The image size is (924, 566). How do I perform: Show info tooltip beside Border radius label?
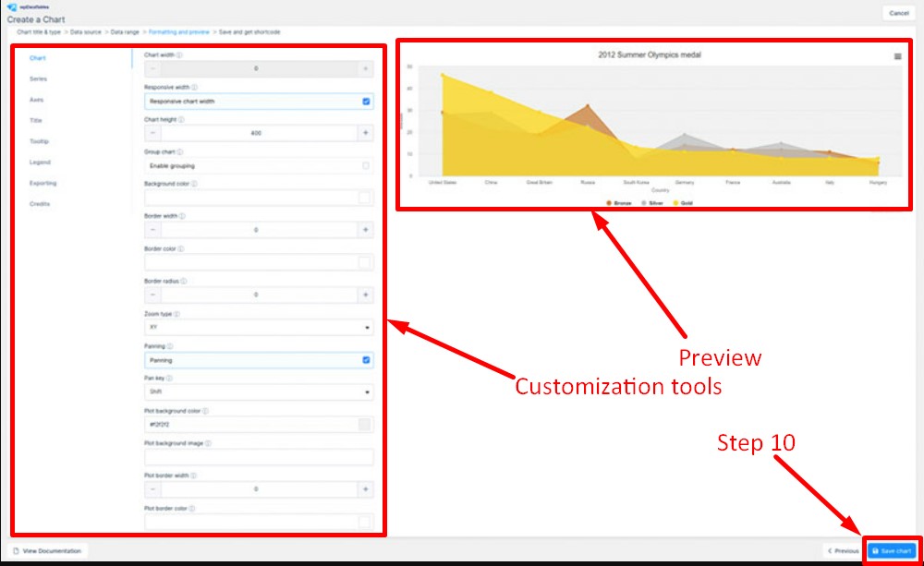[184, 281]
